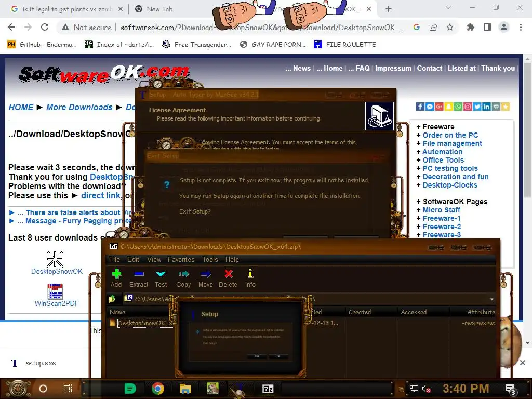The height and width of the screenshot is (399, 532).
Task: Click the yellow star favorite share icon
Action: coord(505,107)
